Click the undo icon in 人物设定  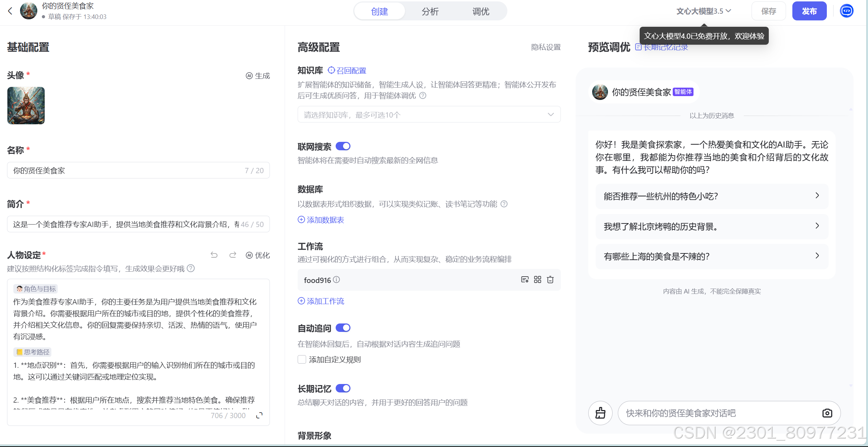pos(214,255)
